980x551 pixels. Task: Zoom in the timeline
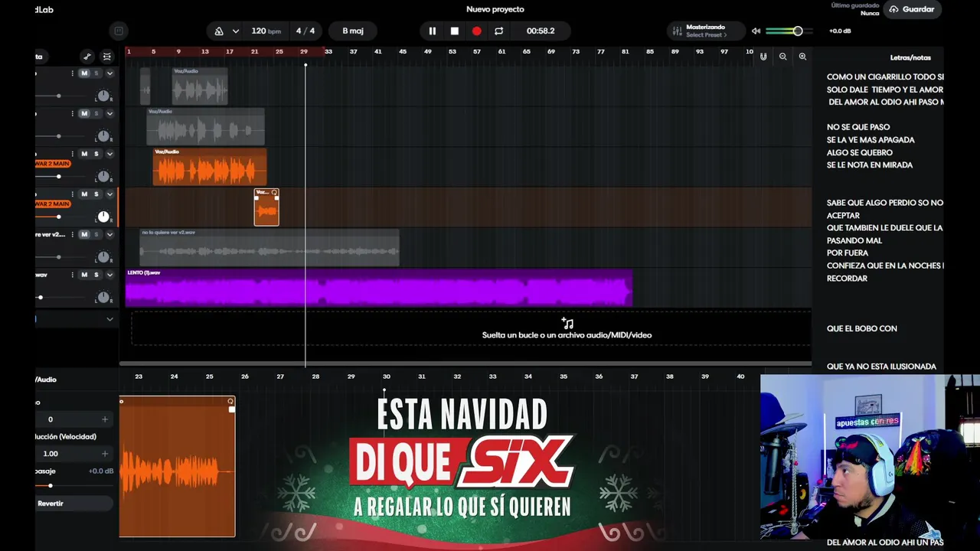pos(802,57)
